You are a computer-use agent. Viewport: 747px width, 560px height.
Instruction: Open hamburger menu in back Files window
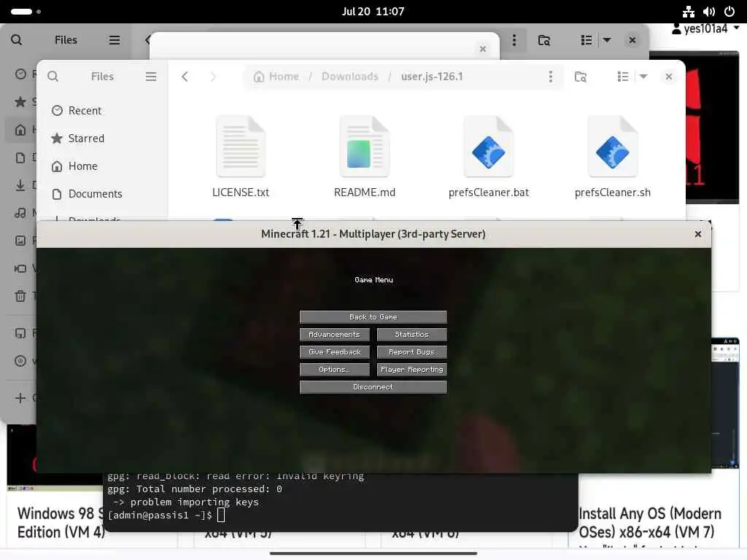pyautogui.click(x=115, y=40)
